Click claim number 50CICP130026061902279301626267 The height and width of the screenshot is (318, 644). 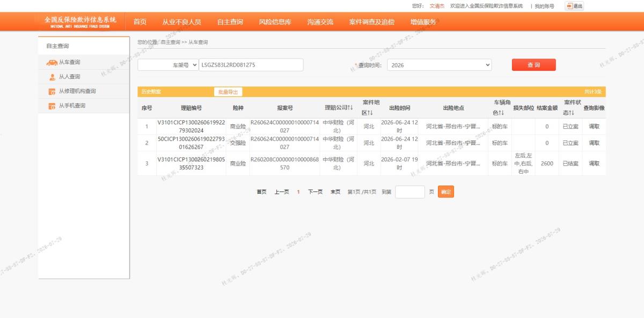(191, 143)
